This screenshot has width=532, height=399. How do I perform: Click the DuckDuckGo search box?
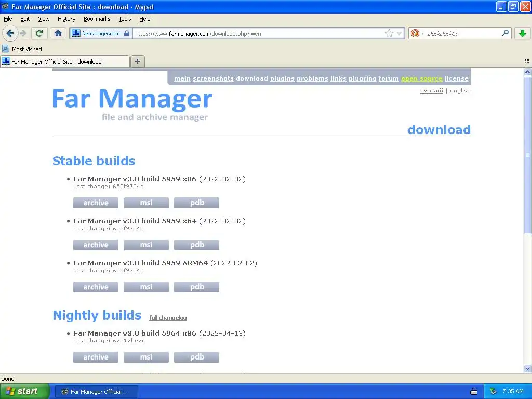click(462, 33)
